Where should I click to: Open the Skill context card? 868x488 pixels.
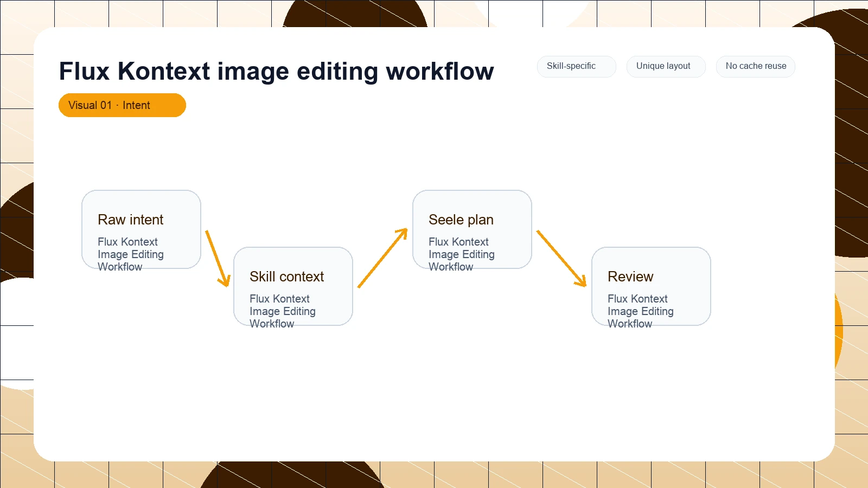tap(293, 286)
